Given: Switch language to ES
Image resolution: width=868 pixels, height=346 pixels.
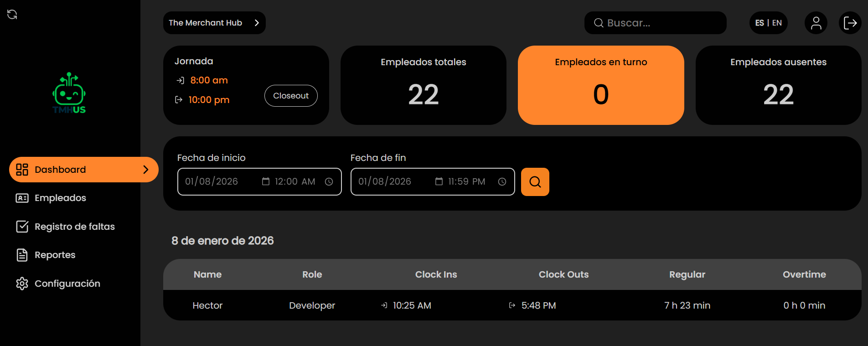Looking at the screenshot, I should tap(759, 23).
